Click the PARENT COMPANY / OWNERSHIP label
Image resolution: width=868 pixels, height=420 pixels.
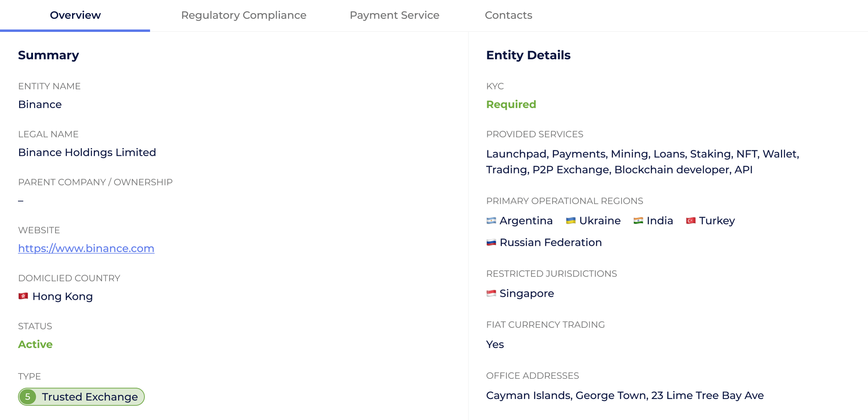95,182
